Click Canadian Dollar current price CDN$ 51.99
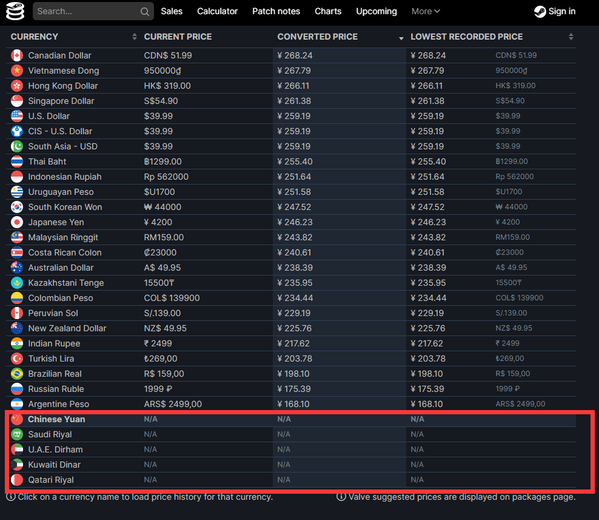 coord(168,55)
